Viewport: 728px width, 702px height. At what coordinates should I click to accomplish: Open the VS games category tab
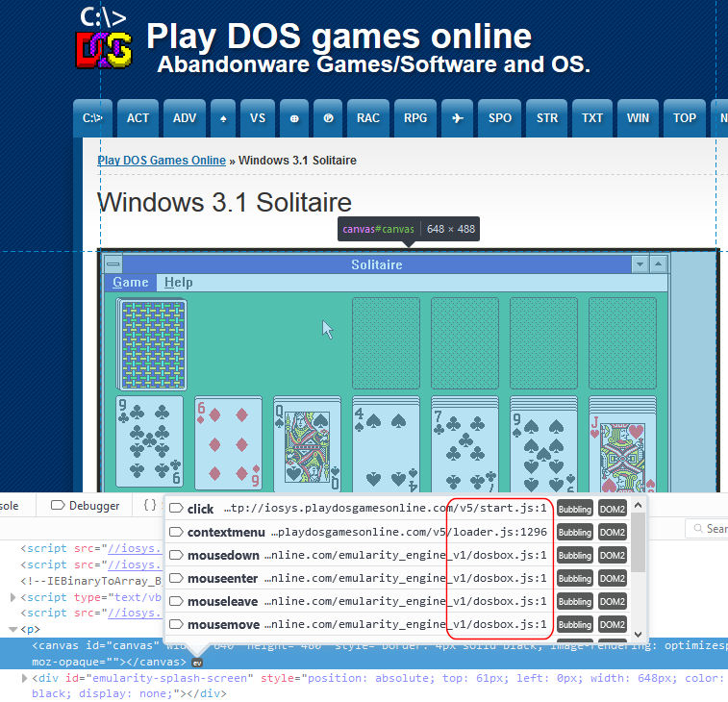point(258,118)
